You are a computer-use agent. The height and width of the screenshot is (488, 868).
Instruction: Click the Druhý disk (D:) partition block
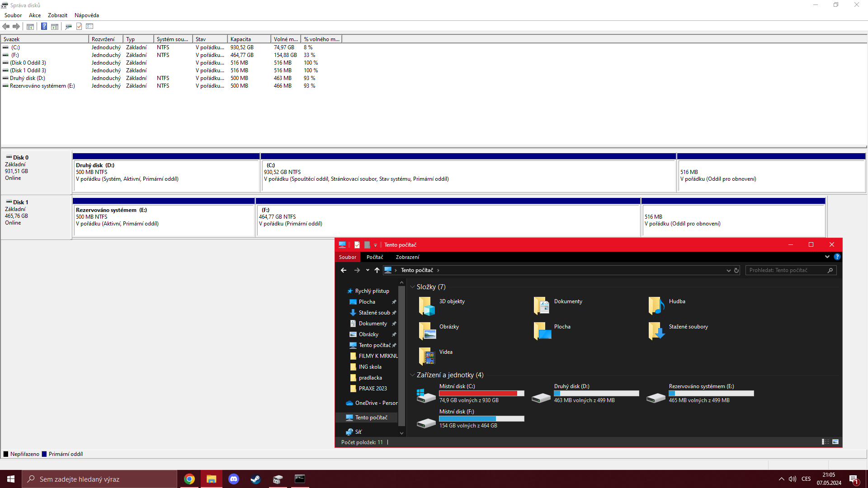(x=166, y=175)
